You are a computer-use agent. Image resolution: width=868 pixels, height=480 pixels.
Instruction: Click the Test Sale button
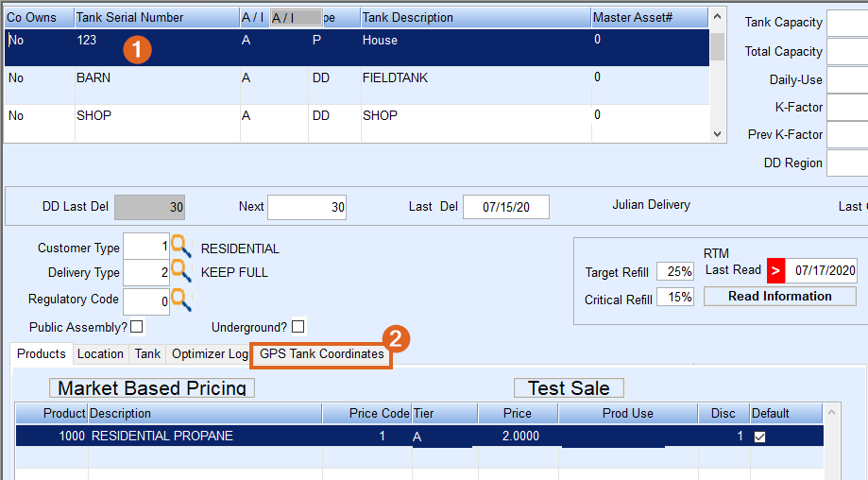click(569, 387)
